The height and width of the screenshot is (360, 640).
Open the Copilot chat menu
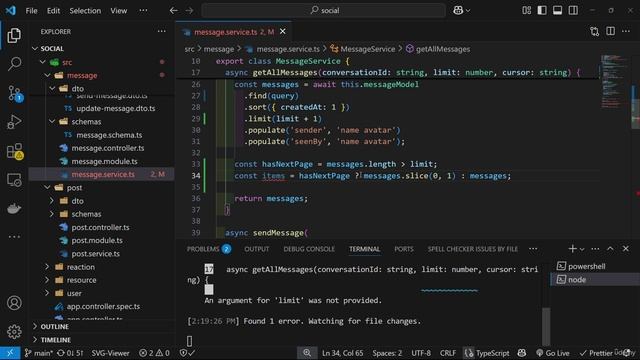click(462, 11)
